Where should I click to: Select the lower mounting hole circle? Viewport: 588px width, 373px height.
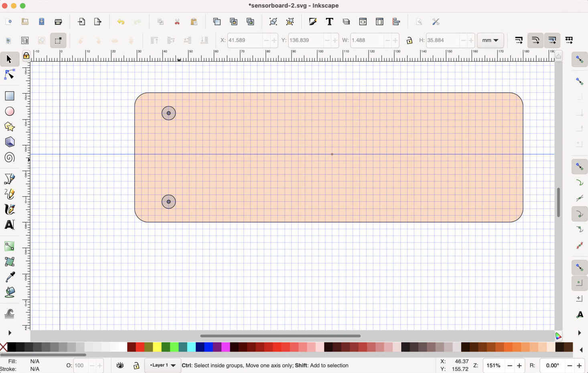tap(168, 202)
